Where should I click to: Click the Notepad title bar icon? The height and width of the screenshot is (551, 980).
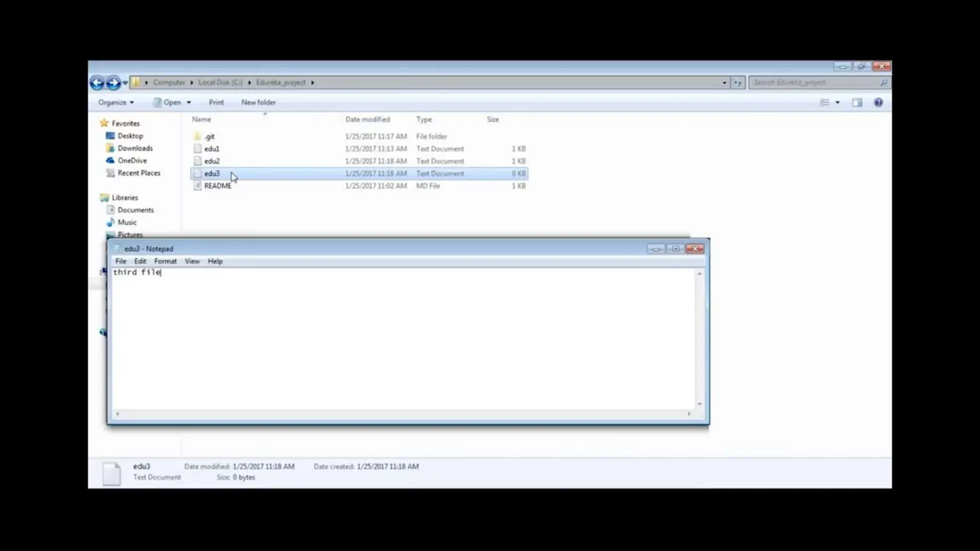(x=118, y=249)
